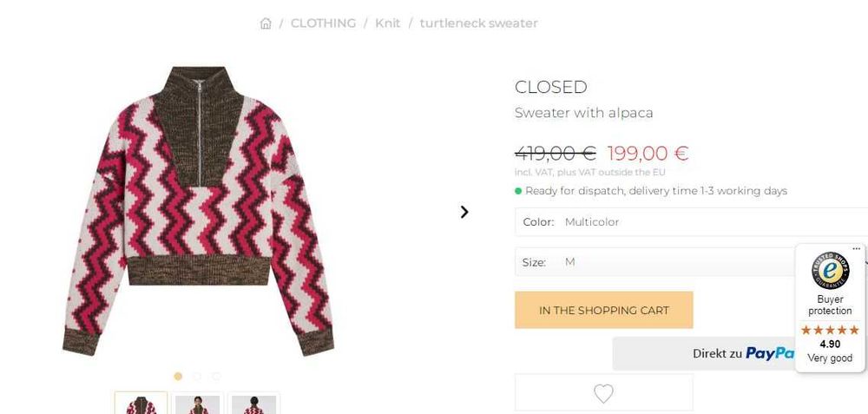Open CLOTHING breadcrumb category
This screenshot has width=868, height=414.
(323, 23)
